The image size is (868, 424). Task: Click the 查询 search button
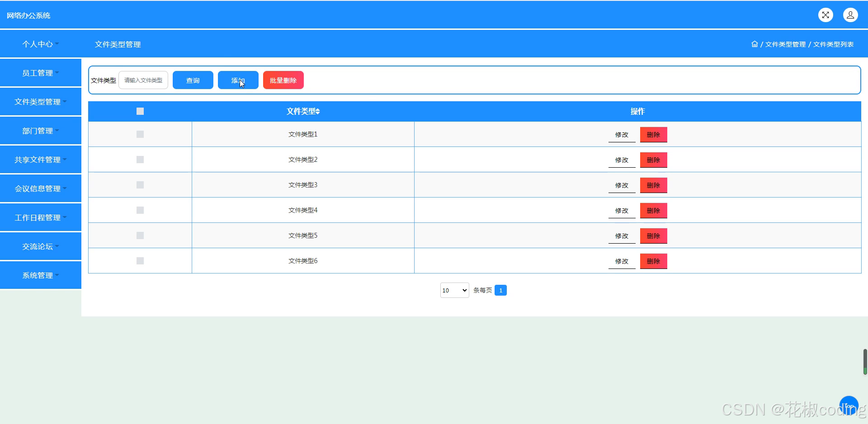(x=193, y=80)
